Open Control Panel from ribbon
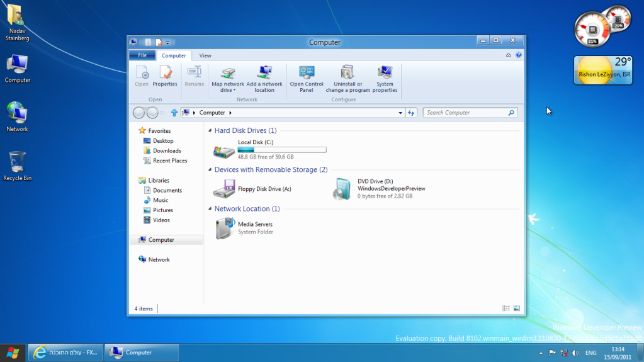The image size is (644, 362). 307,79
